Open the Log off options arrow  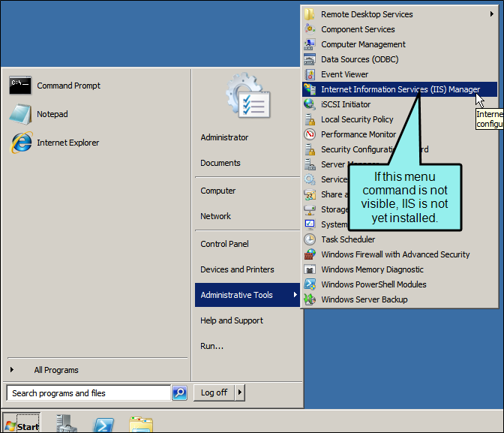(239, 392)
